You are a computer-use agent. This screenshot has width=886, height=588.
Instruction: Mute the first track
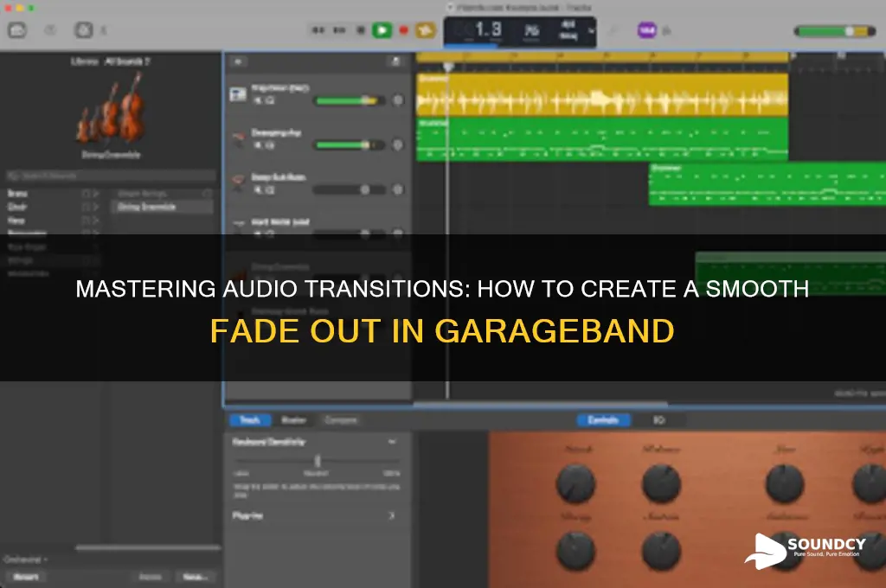[258, 100]
